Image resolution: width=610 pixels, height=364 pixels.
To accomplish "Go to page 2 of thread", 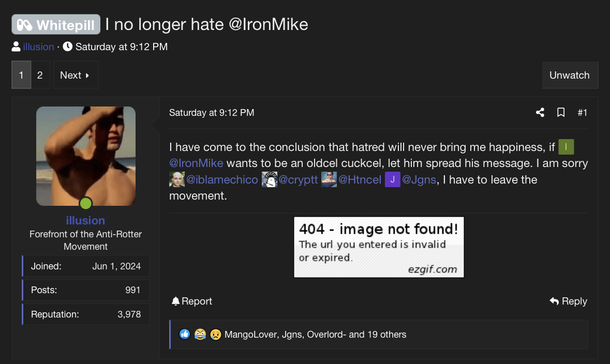I will (x=40, y=75).
